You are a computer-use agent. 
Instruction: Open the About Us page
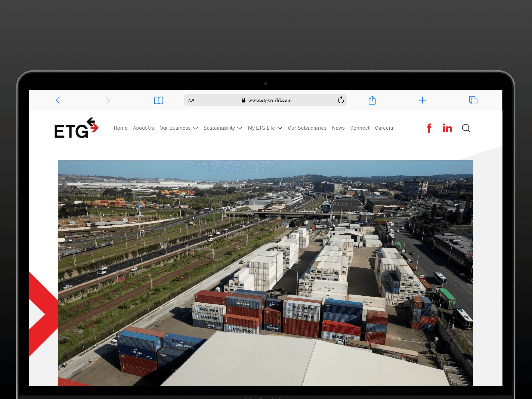point(143,128)
